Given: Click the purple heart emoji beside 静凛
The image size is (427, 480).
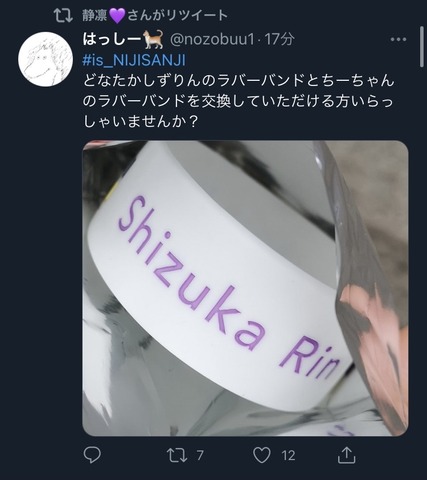Looking at the screenshot, I should click(117, 16).
